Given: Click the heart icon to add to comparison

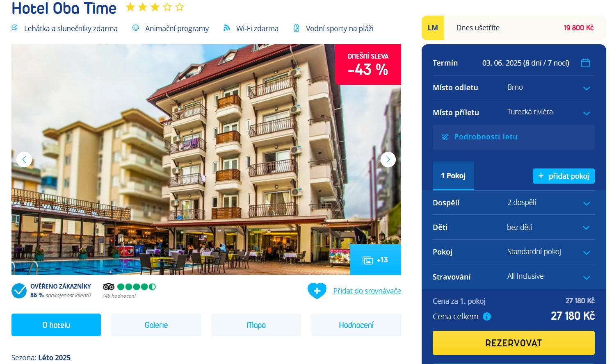Looking at the screenshot, I should pyautogui.click(x=317, y=291).
